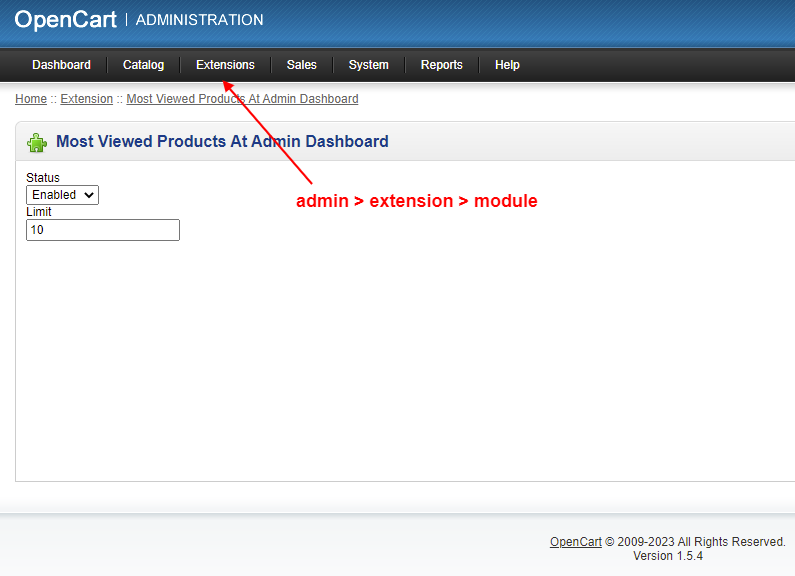The image size is (795, 576).
Task: Open the Help menu
Action: tap(507, 65)
